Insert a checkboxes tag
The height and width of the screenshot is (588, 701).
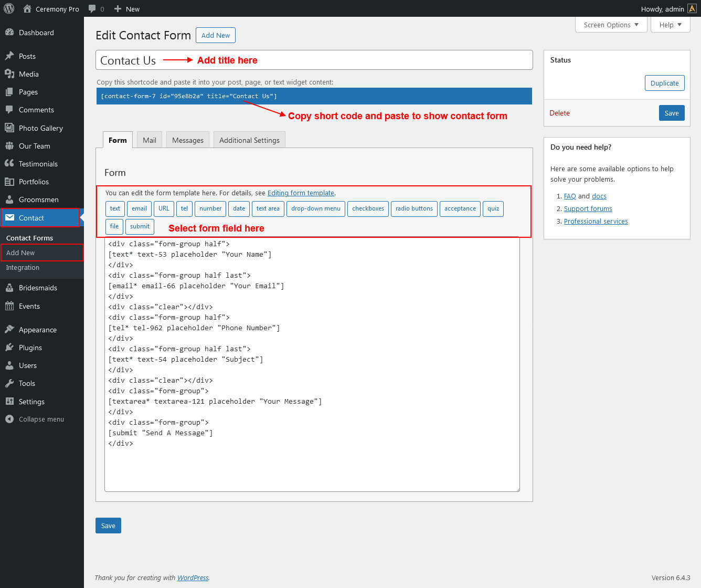[368, 208]
